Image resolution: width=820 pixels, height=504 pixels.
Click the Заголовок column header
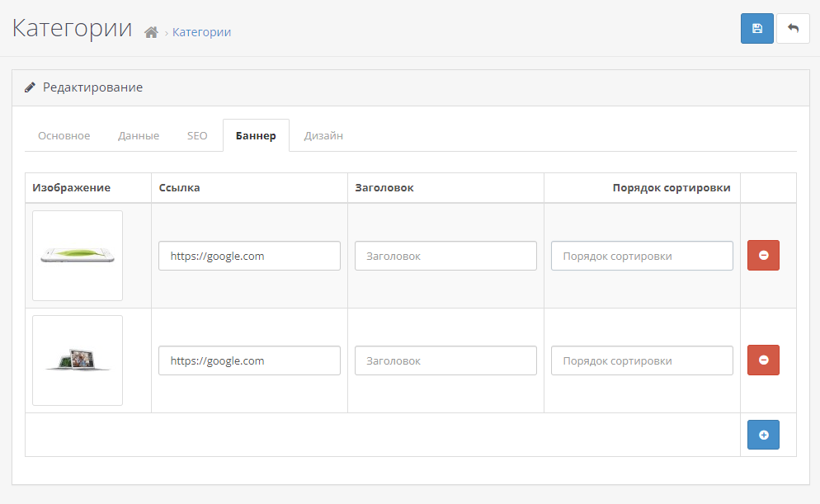point(384,188)
